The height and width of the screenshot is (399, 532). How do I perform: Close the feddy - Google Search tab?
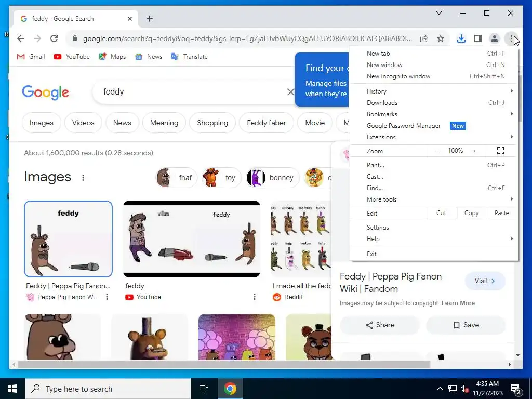click(x=129, y=19)
